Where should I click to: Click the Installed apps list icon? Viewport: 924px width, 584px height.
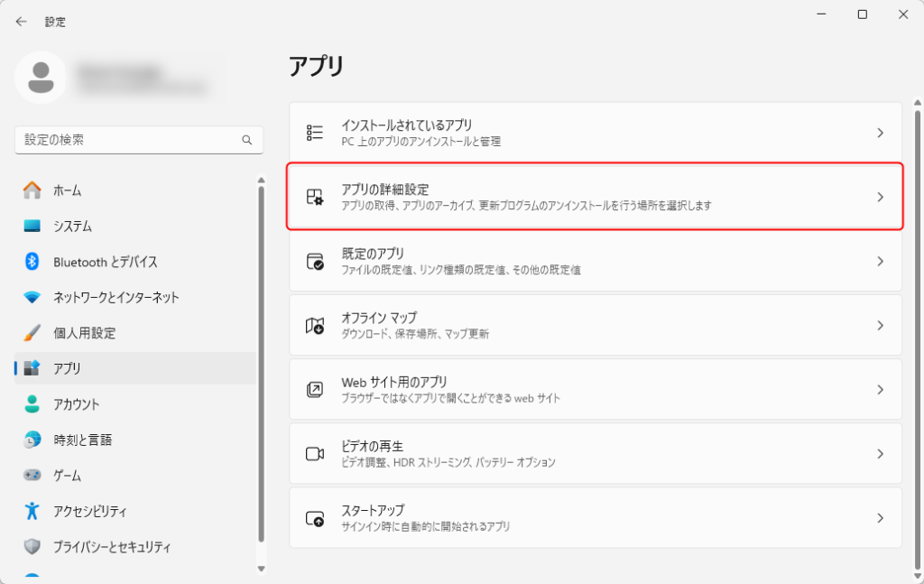click(x=315, y=133)
